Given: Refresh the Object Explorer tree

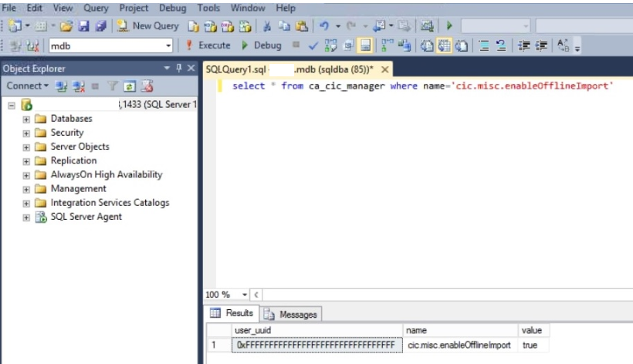Looking at the screenshot, I should point(130,86).
